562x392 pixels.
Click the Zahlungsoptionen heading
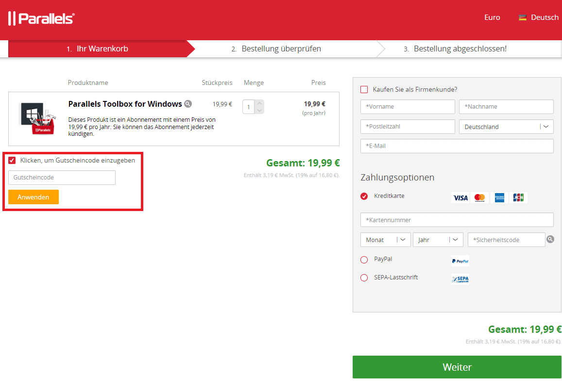pos(397,177)
